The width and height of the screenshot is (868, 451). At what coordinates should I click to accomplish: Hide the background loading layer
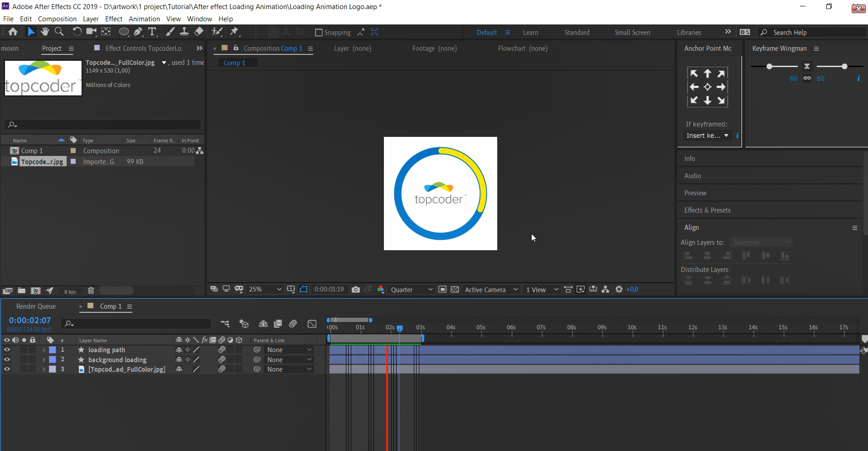[7, 359]
